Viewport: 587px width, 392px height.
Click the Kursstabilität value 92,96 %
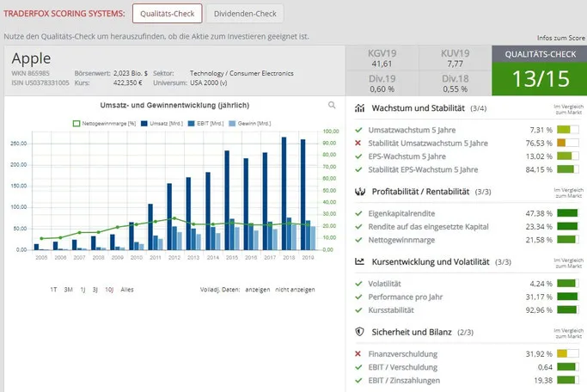539,310
